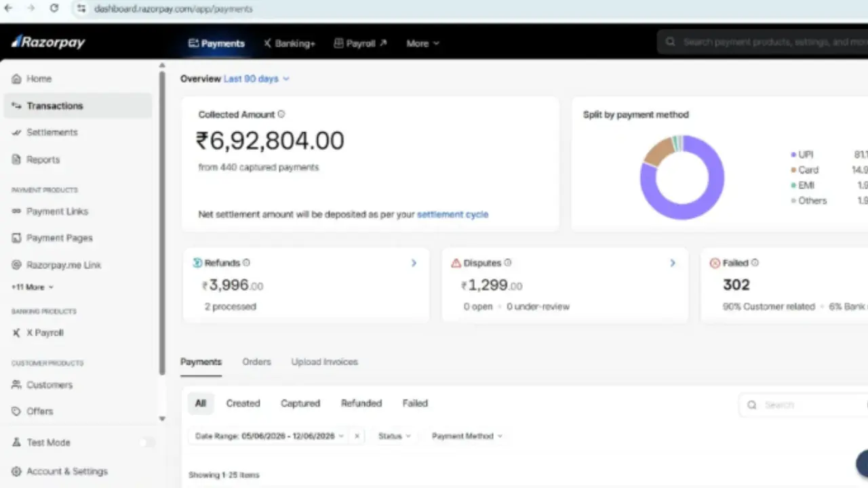Reload the page with refresh icon
Image resolution: width=868 pixels, height=488 pixels.
tap(54, 8)
